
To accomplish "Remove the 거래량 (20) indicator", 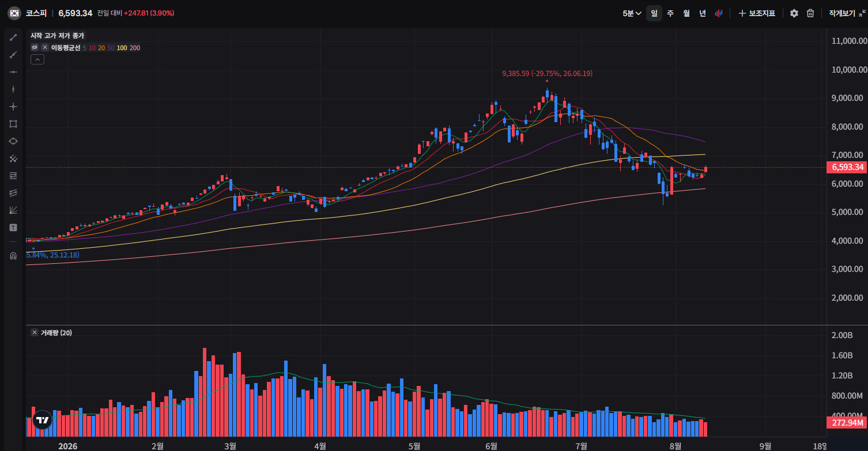I will coord(35,332).
